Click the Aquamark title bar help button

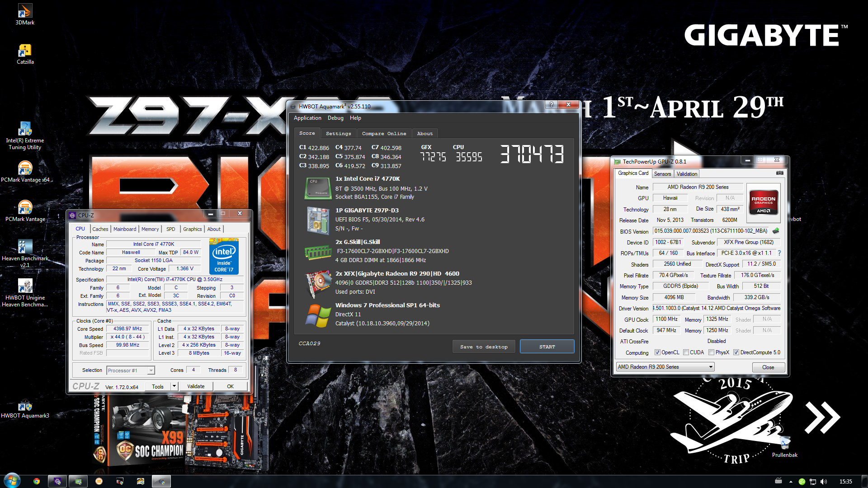[551, 104]
